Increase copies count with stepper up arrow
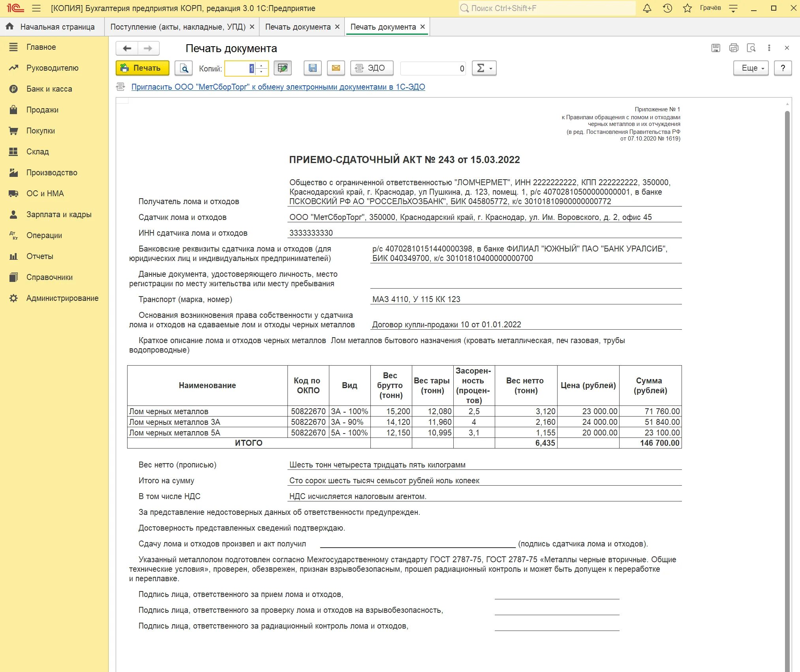The image size is (800, 672). coord(261,65)
